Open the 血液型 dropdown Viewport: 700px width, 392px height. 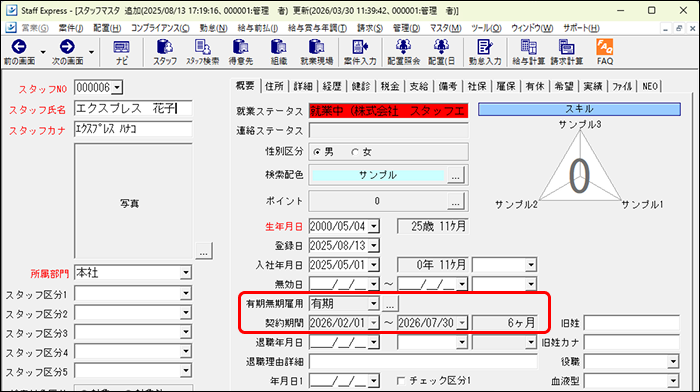click(673, 381)
